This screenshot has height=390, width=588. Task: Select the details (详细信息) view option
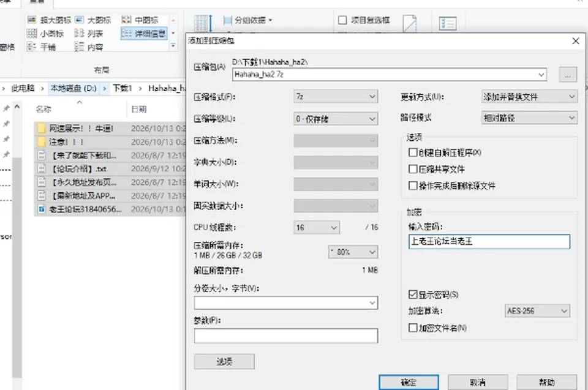click(x=144, y=34)
